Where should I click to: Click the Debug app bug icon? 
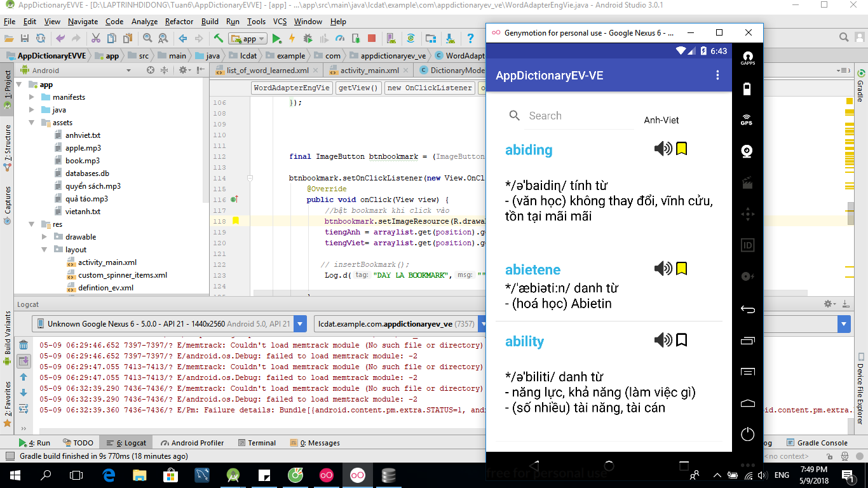tap(307, 39)
